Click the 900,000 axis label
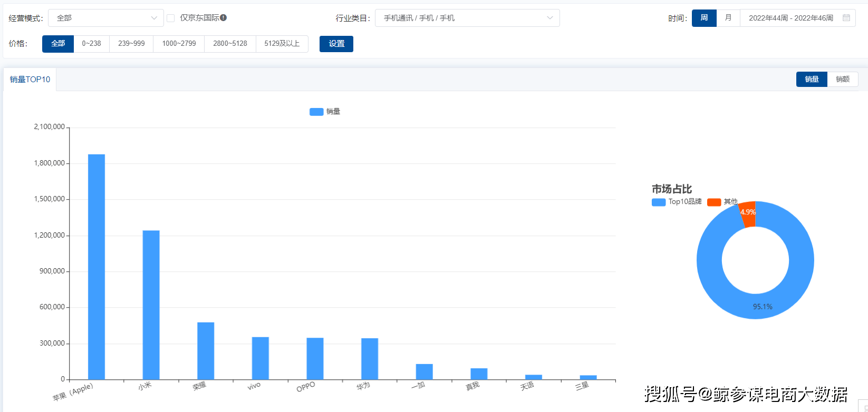 (52, 271)
